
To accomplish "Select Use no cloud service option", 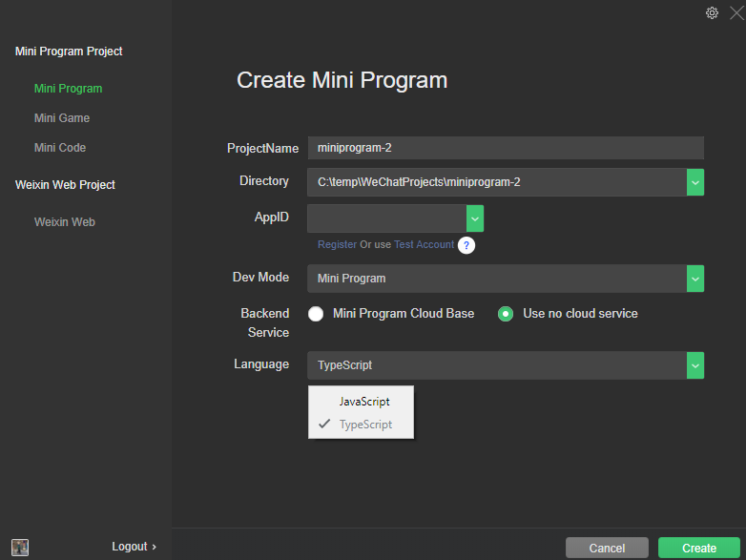I will [x=507, y=314].
